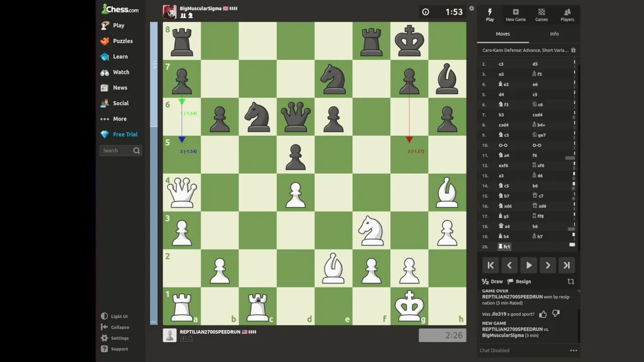Open REPTILIAN2700SPEEDRUN profile name
This screenshot has width=644, height=362.
pyautogui.click(x=210, y=332)
